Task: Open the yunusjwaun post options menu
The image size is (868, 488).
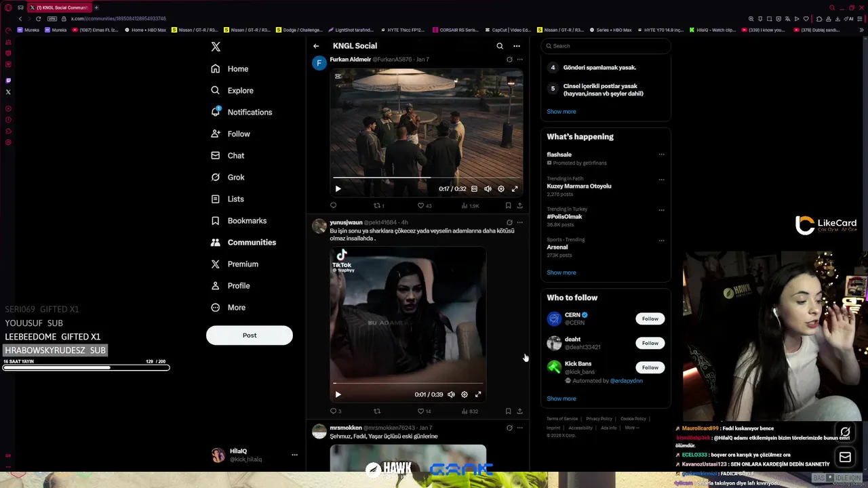Action: click(520, 222)
